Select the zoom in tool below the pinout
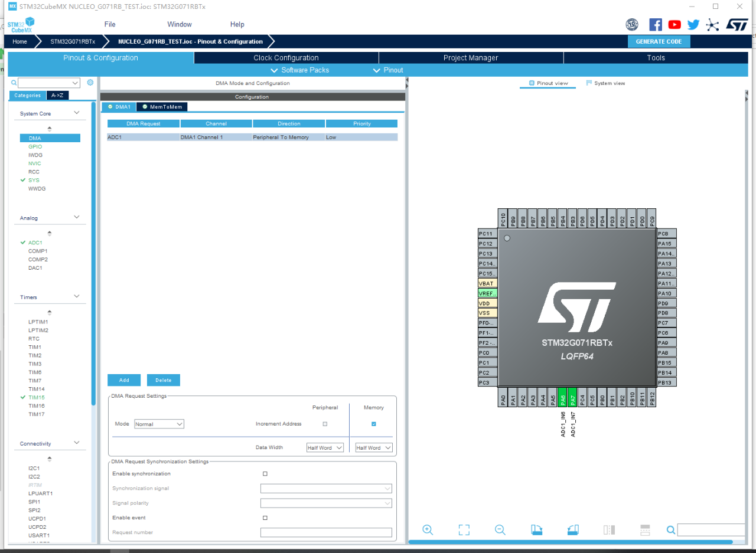 [428, 529]
